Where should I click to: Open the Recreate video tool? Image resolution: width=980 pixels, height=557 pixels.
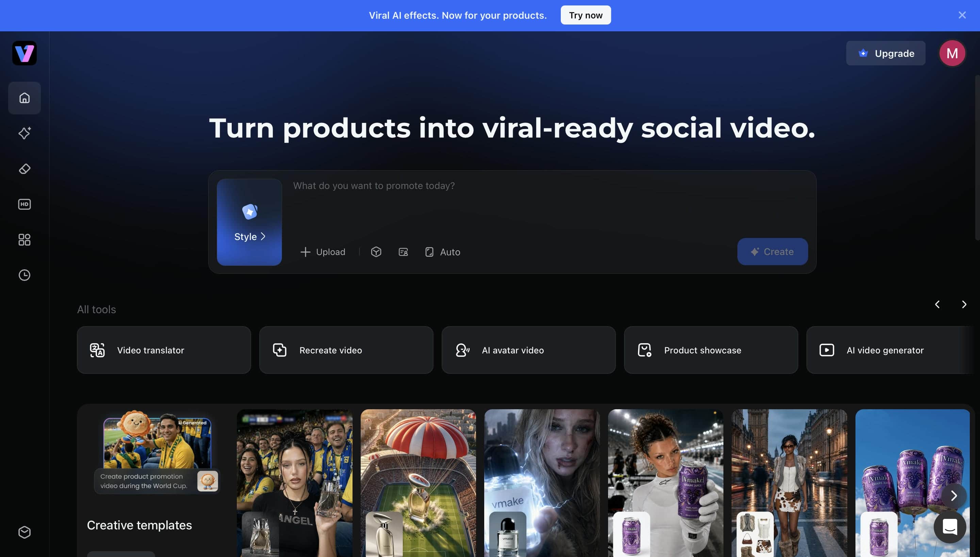(x=346, y=350)
